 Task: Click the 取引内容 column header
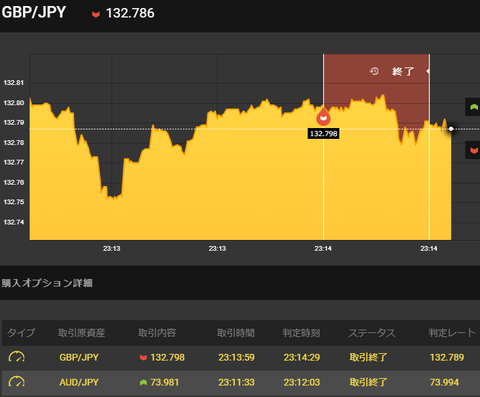[x=157, y=333]
